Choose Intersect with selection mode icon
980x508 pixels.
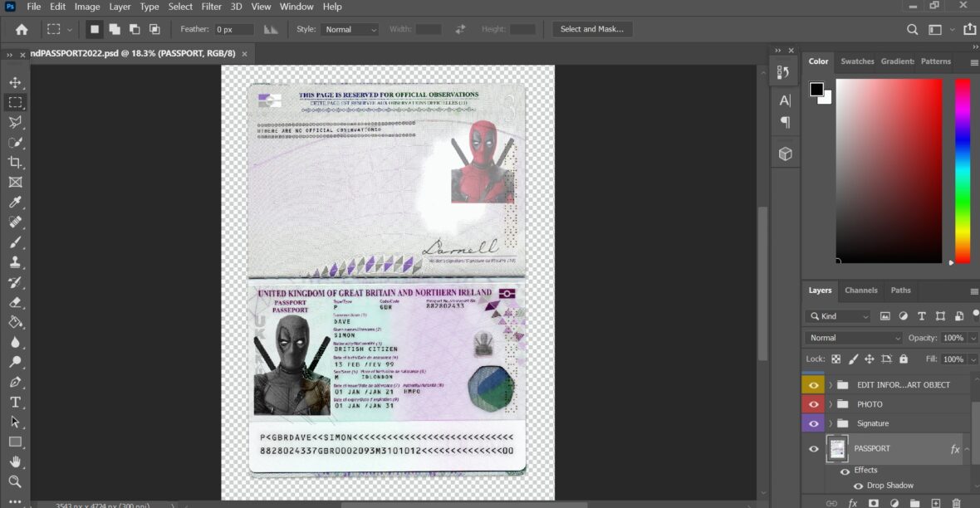(x=154, y=29)
